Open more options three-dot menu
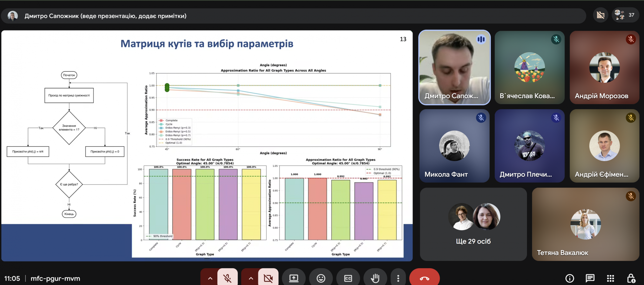Image resolution: width=644 pixels, height=285 pixels. [x=398, y=278]
